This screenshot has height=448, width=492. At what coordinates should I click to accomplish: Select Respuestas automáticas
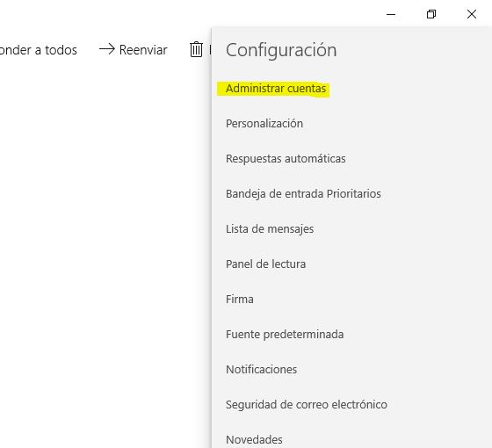[x=286, y=159]
